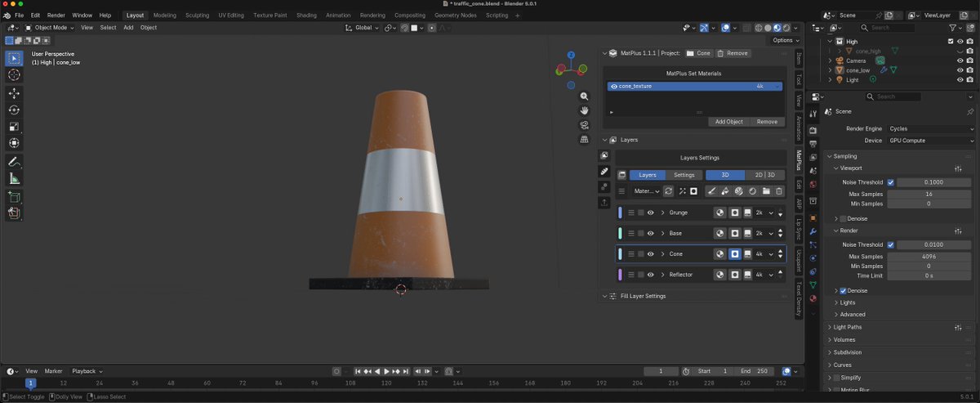Hide Camera in the outliner viewport
980x403 pixels.
pos(960,60)
